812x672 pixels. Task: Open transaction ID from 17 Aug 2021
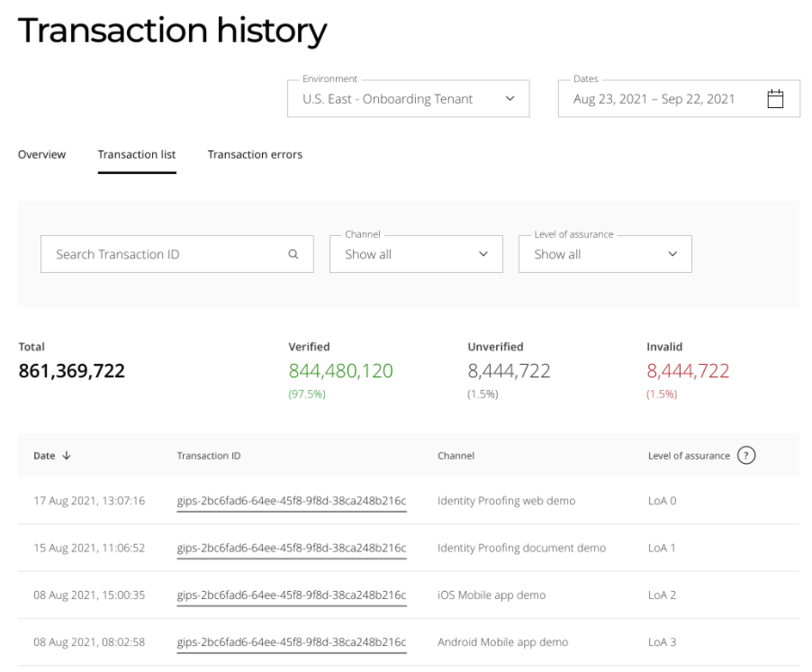point(292,501)
